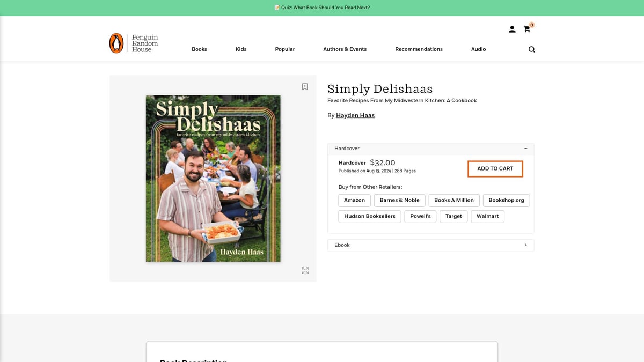The width and height of the screenshot is (644, 362).
Task: Collapse the Hardcover format section
Action: coord(525,149)
